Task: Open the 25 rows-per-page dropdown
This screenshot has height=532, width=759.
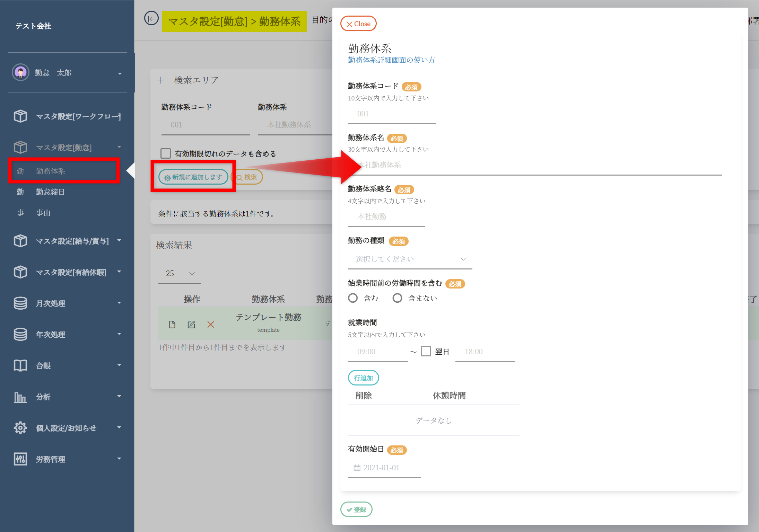Action: 180,274
